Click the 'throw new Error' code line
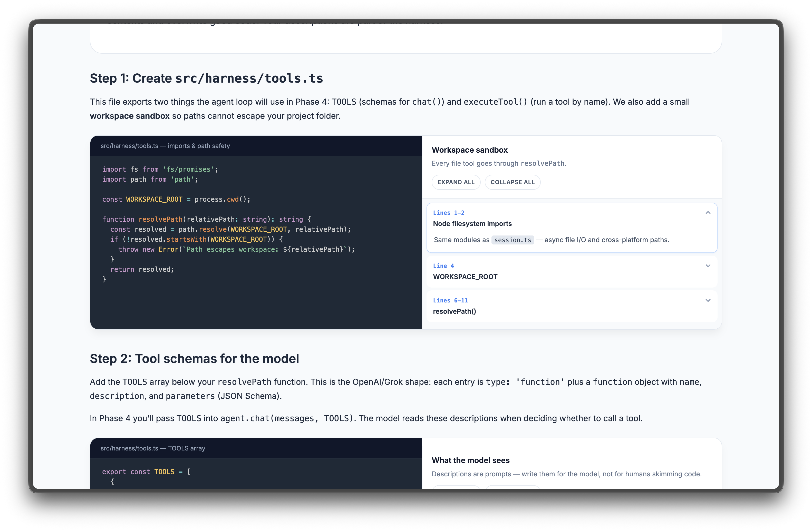This screenshot has height=531, width=812. click(236, 249)
